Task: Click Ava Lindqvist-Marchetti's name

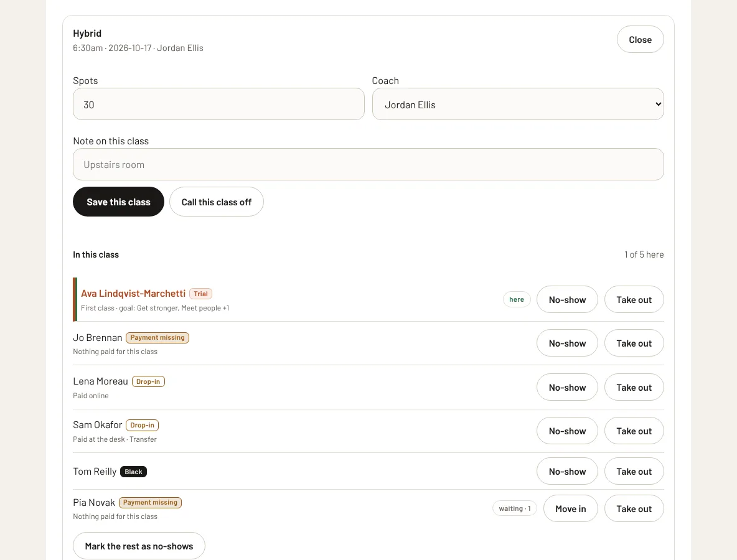Action: pyautogui.click(x=133, y=294)
